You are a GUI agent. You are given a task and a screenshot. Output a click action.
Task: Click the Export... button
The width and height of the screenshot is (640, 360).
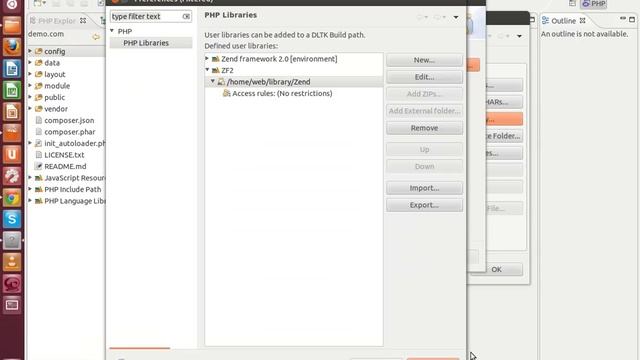click(424, 205)
